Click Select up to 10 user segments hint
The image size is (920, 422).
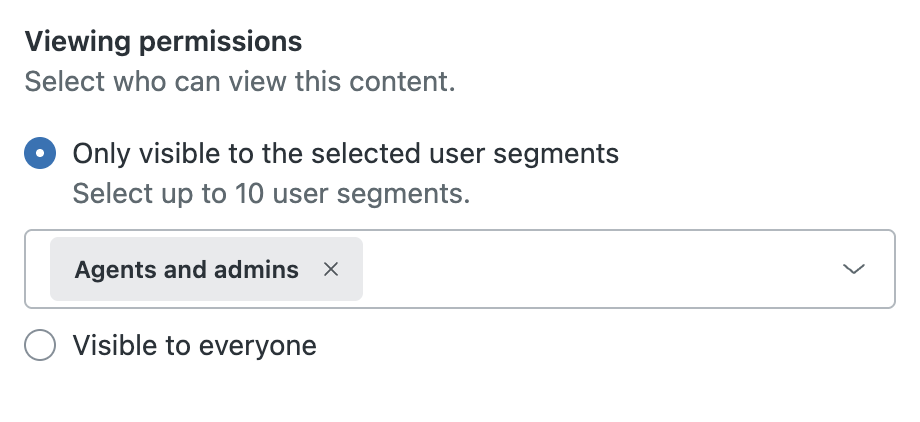tap(271, 193)
